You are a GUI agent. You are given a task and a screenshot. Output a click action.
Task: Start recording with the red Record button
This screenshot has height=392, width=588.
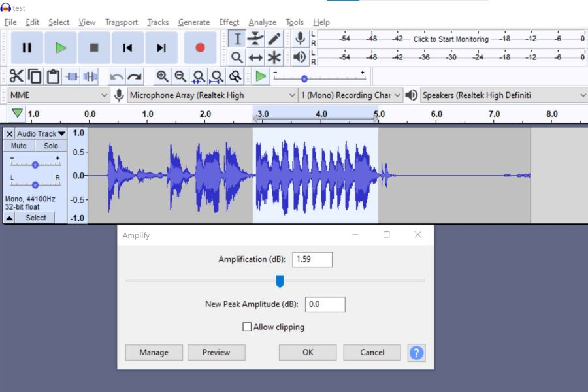pos(201,48)
